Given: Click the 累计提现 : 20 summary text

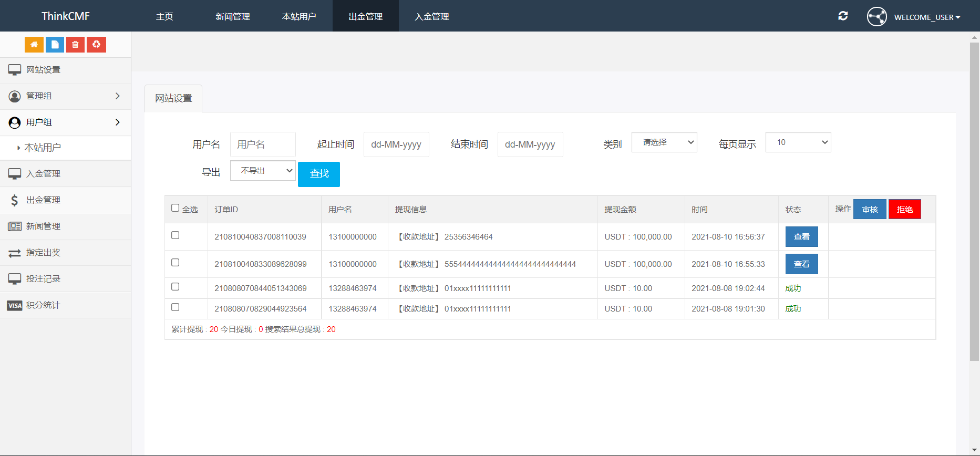Looking at the screenshot, I should pos(195,329).
